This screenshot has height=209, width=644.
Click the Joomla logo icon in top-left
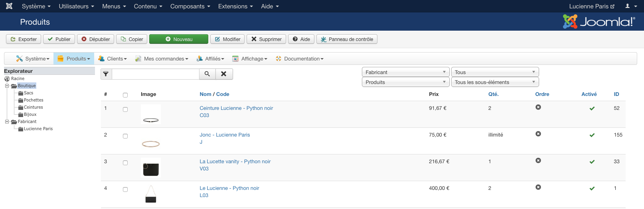pos(9,6)
